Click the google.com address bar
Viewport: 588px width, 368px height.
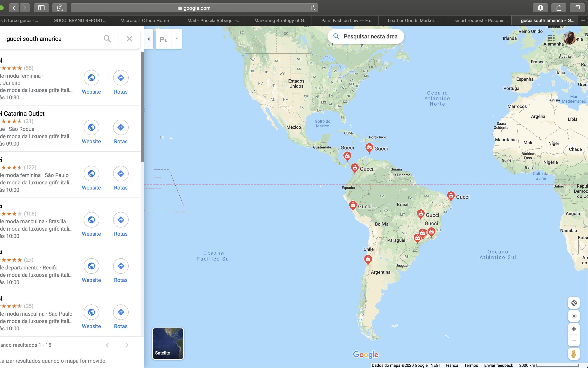coord(194,8)
